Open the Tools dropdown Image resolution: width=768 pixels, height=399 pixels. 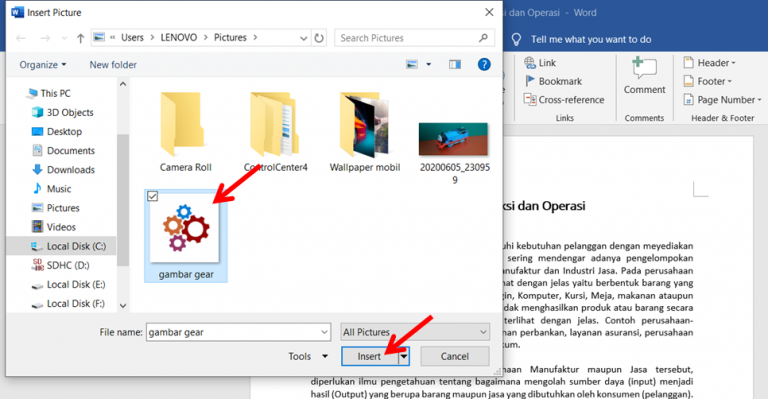308,356
